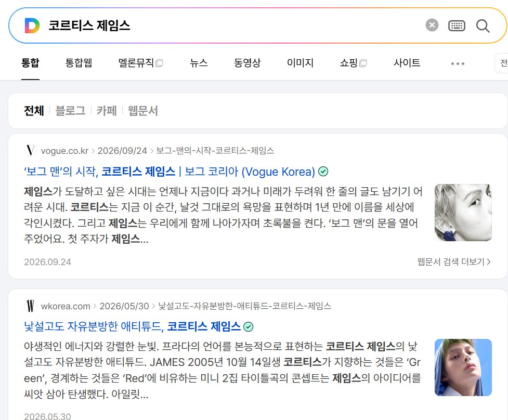Viewport: 508px width, 420px height.
Task: Open the 멜론뮤직 tab
Action: 140,62
